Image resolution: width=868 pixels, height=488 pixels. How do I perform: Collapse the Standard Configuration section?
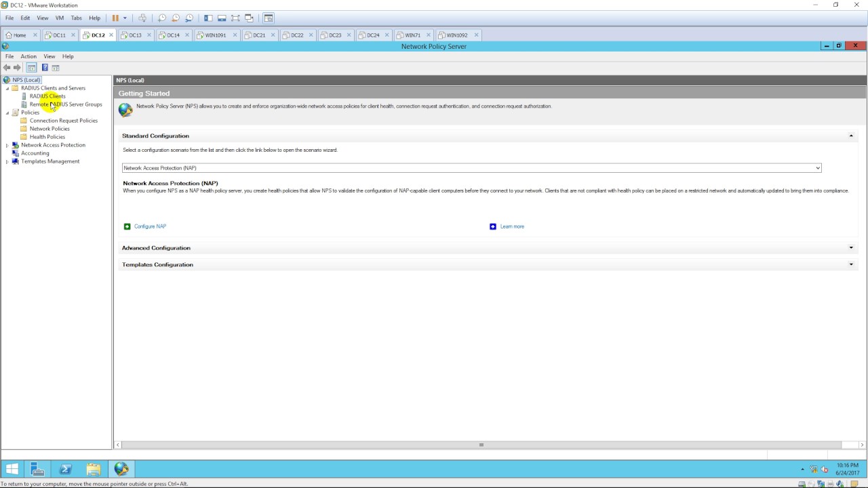click(851, 136)
